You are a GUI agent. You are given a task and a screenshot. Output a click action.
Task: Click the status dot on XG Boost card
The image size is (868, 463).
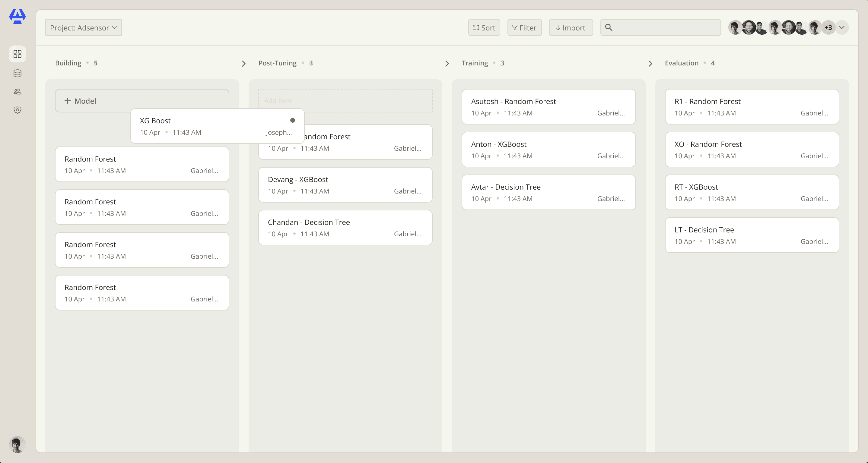[292, 120]
